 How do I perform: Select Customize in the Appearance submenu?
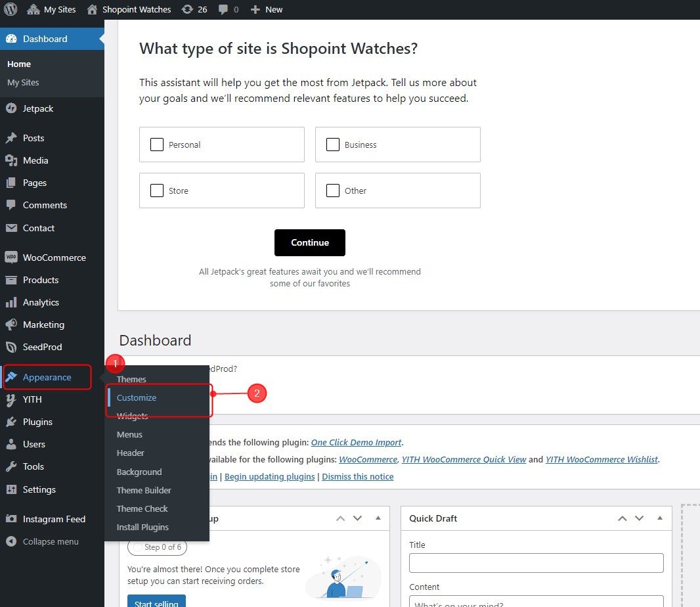point(137,397)
